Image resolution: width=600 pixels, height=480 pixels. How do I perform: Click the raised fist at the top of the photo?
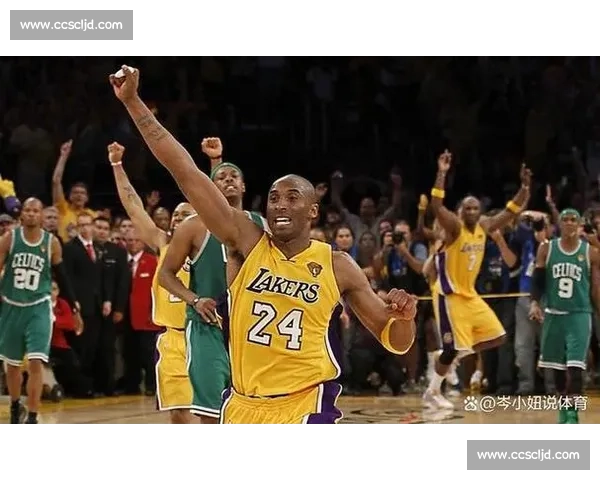(124, 82)
